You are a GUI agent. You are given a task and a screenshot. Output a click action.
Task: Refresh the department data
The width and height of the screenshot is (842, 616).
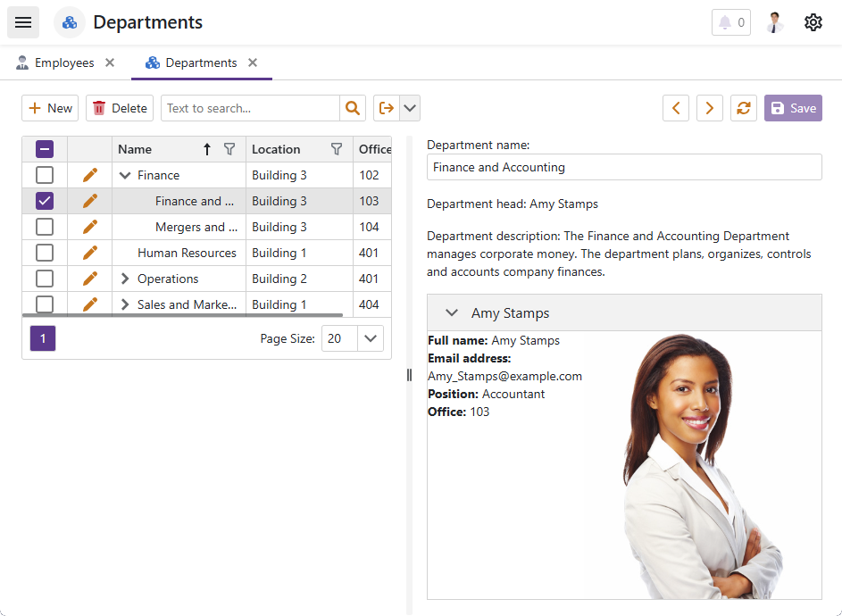coord(743,108)
